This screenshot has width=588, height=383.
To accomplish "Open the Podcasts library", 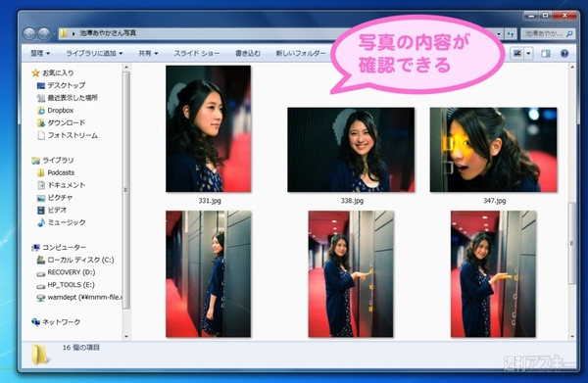I will click(x=56, y=172).
